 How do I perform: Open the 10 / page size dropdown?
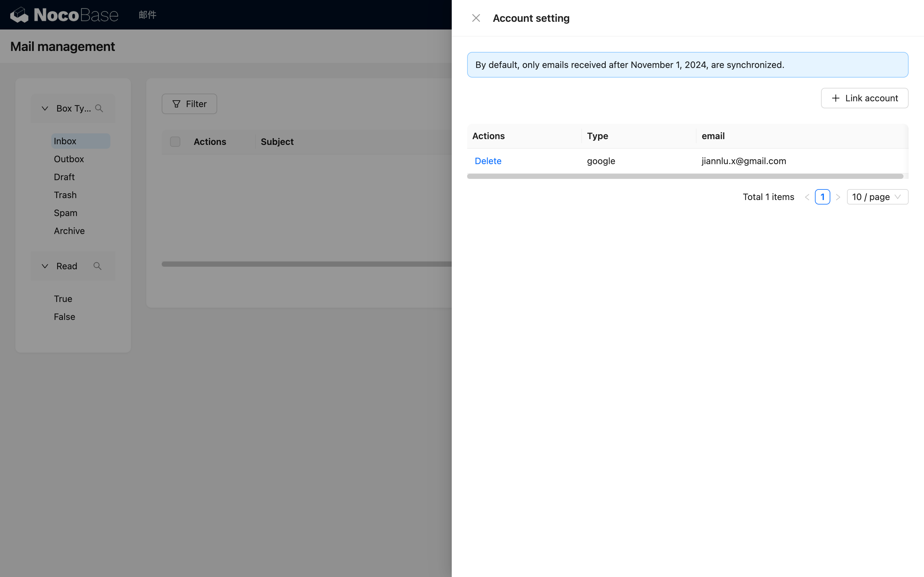pyautogui.click(x=877, y=197)
